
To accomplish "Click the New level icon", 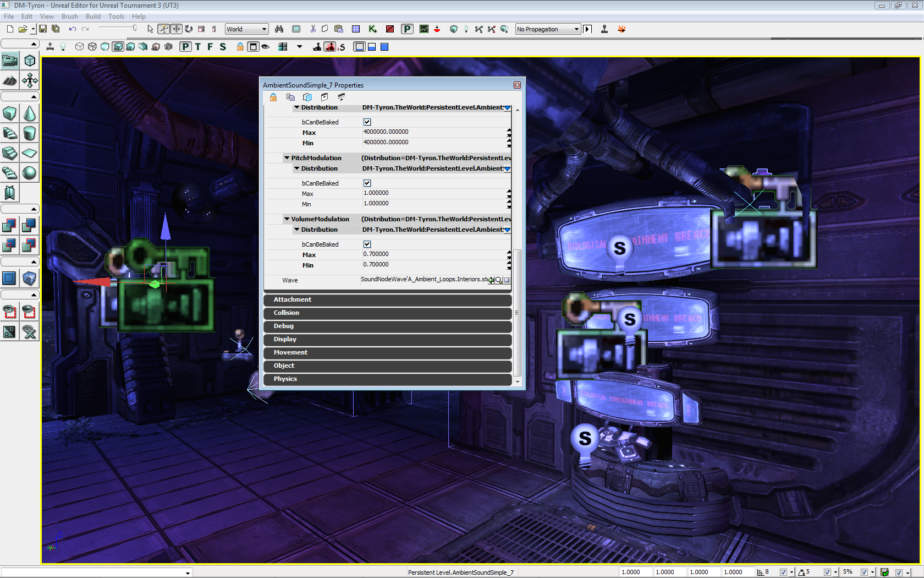I will [x=10, y=29].
